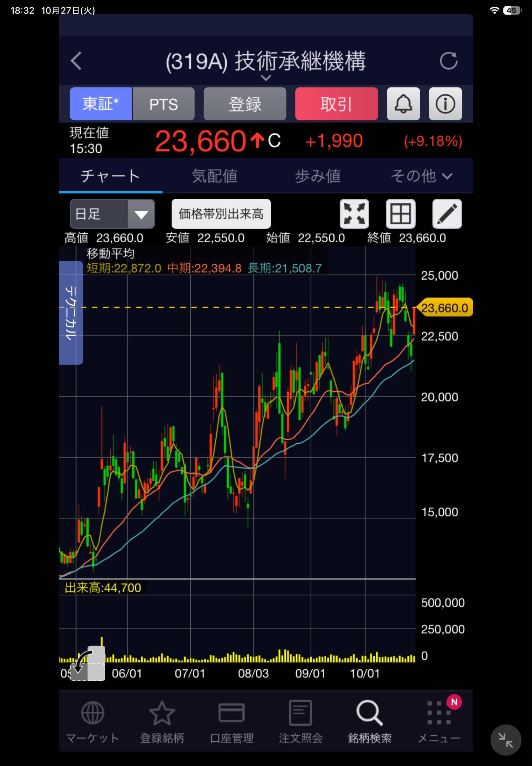Expand chart to fullscreen
532x766 pixels.
pyautogui.click(x=354, y=214)
